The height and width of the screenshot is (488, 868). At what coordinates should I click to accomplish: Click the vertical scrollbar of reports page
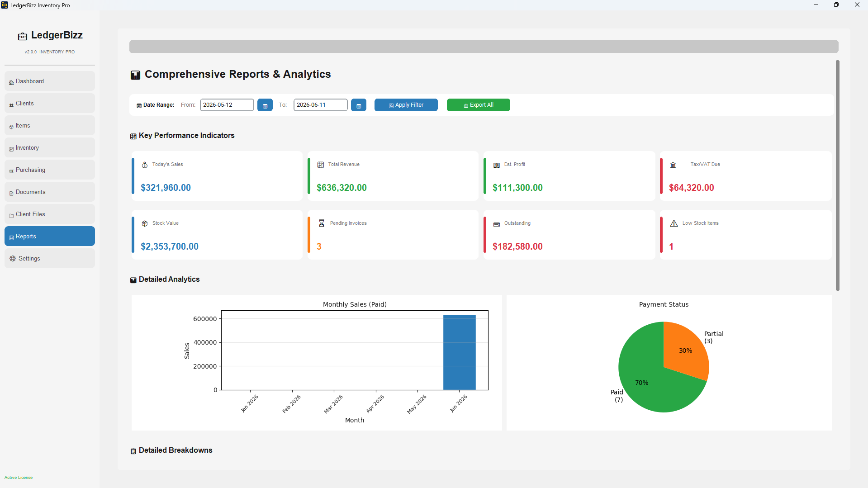837,175
